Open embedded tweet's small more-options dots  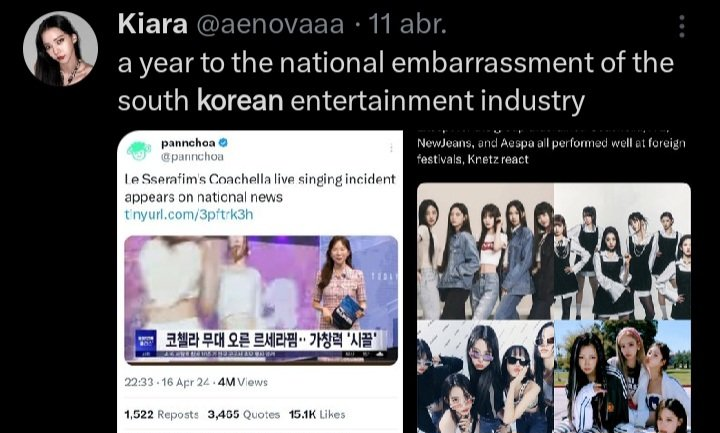(x=391, y=147)
